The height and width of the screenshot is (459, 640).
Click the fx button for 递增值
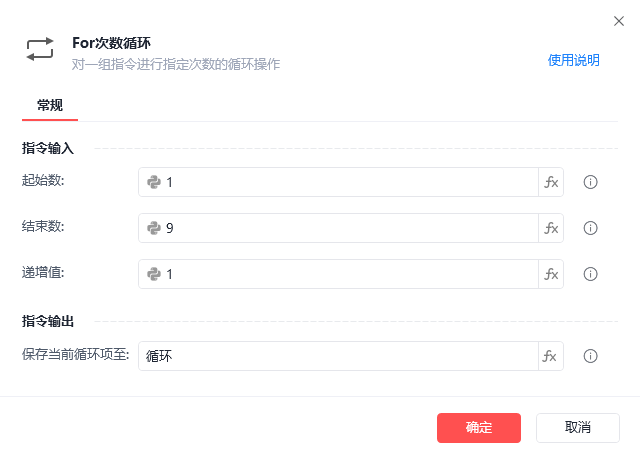pyautogui.click(x=551, y=274)
